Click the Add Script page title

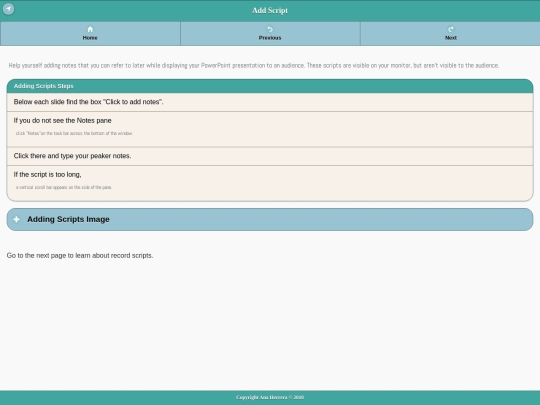270,10
